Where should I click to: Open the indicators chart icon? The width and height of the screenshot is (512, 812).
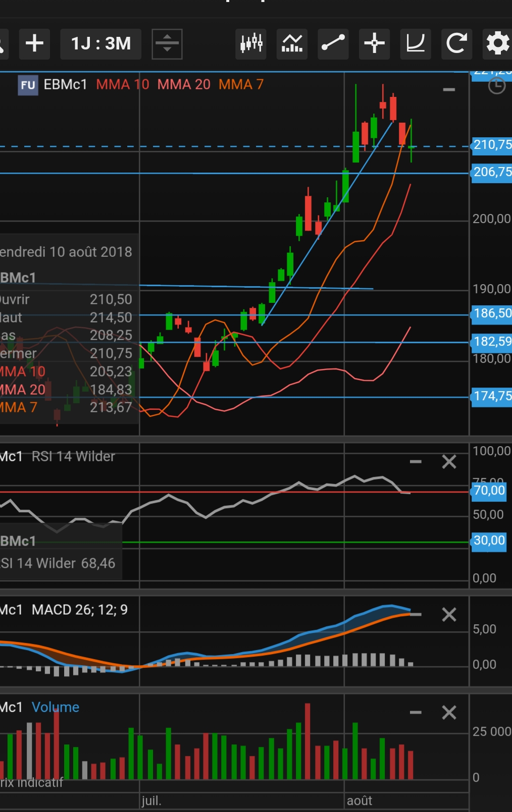coord(292,44)
